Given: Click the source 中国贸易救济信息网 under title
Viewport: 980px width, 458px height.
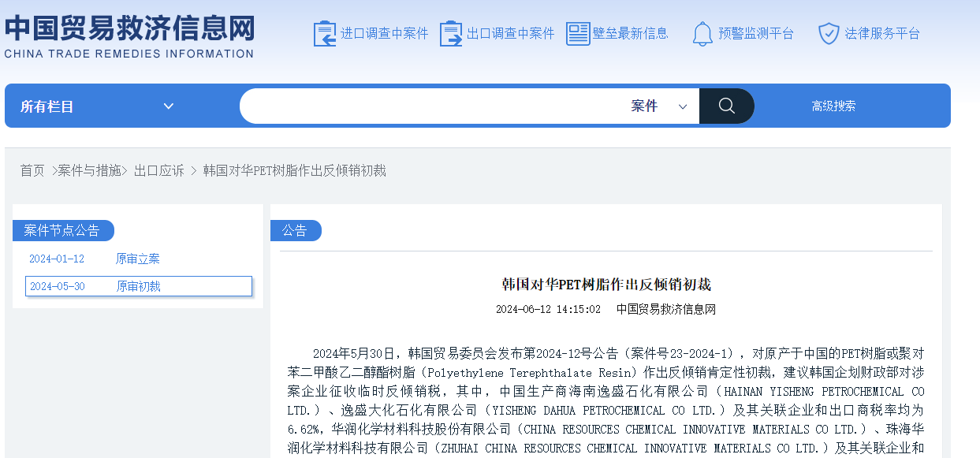Looking at the screenshot, I should (x=666, y=310).
